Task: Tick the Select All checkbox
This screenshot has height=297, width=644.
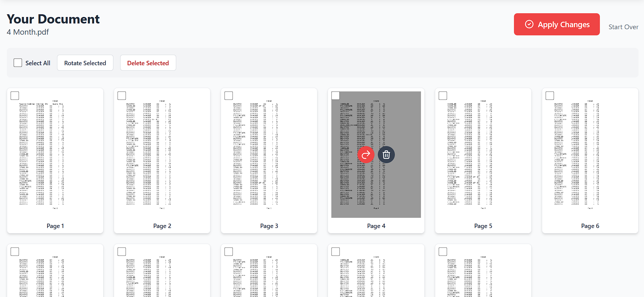Action: click(x=18, y=63)
